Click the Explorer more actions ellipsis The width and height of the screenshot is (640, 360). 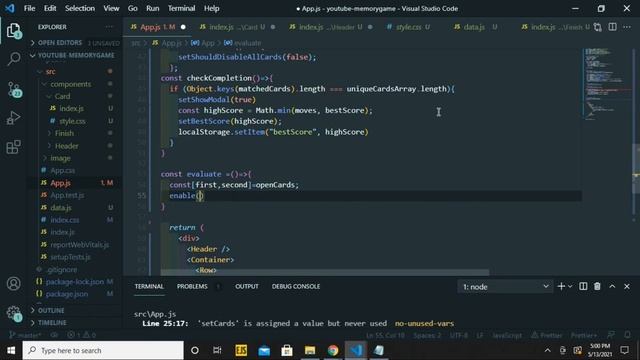tap(109, 27)
